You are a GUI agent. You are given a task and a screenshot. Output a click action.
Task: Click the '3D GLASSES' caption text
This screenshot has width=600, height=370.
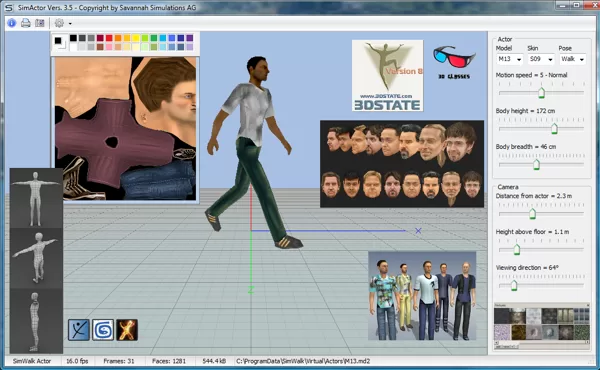click(x=454, y=77)
